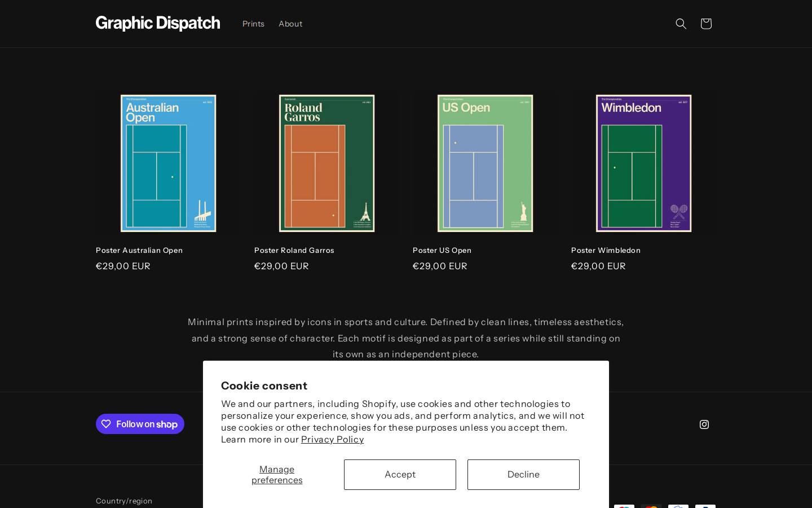The height and width of the screenshot is (508, 812).
Task: Click the Poster Australian Open title
Action: pyautogui.click(x=139, y=250)
